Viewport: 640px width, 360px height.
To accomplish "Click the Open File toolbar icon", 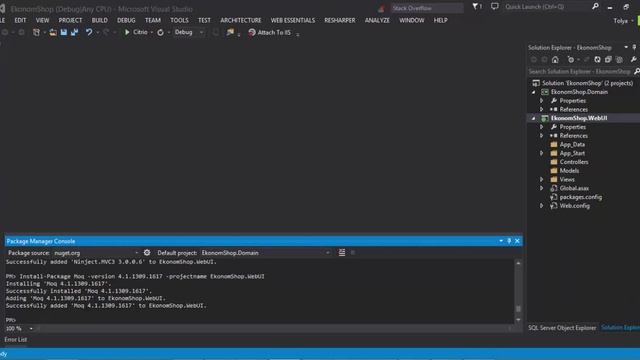I will click(x=53, y=32).
